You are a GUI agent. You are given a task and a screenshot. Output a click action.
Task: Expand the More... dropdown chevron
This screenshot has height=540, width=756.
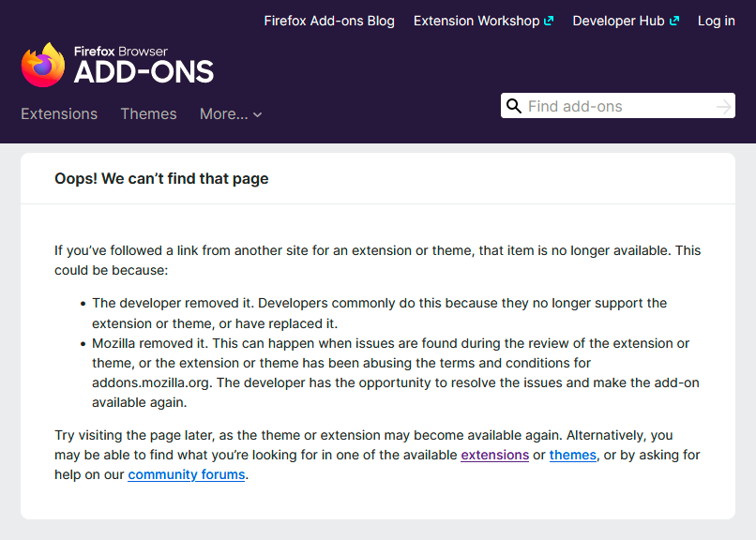[256, 114]
